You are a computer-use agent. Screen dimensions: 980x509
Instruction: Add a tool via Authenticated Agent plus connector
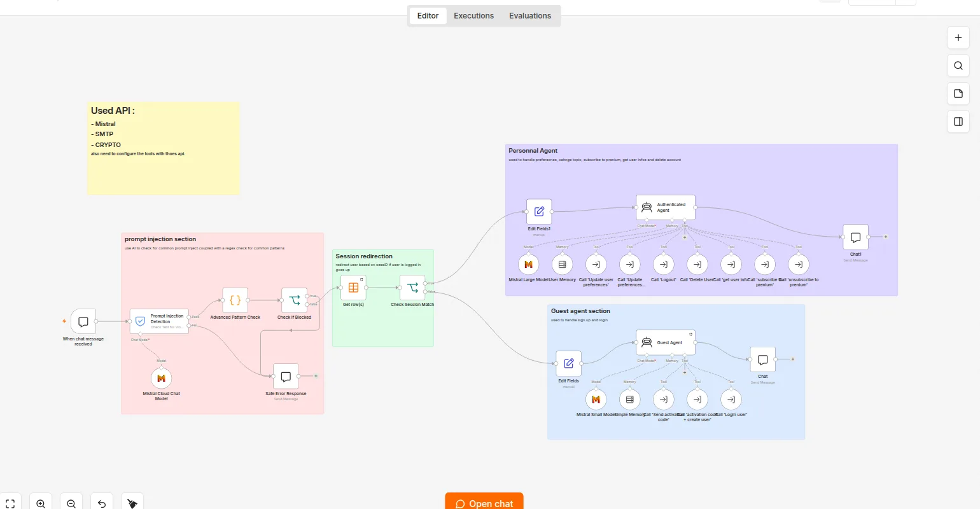click(685, 237)
